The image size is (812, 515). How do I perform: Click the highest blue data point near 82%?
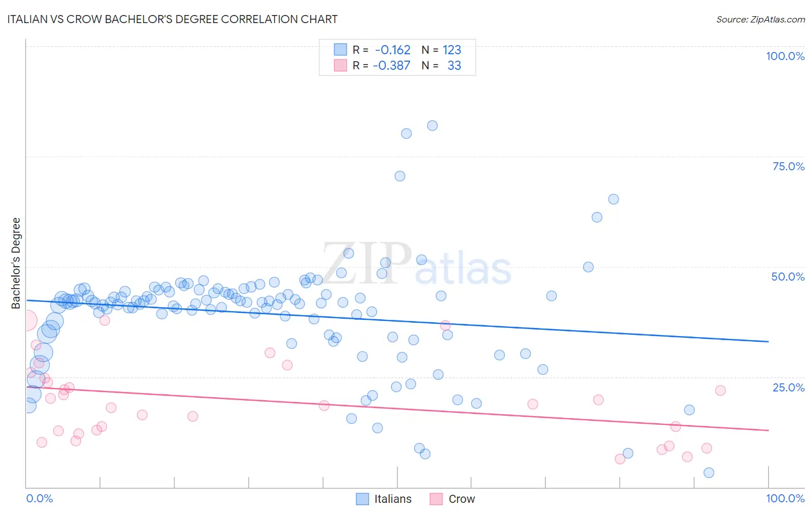click(x=432, y=125)
